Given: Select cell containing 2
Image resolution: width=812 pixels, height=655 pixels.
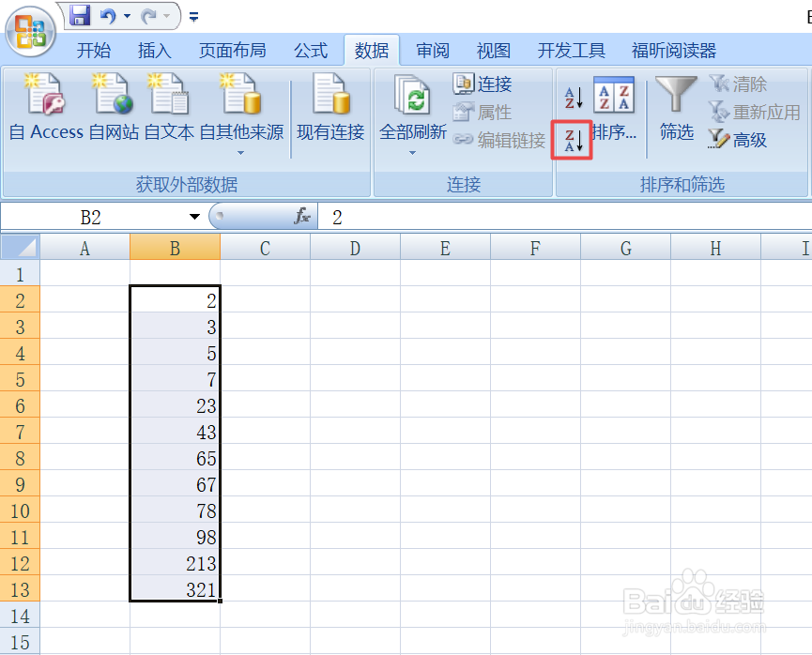Looking at the screenshot, I should tap(175, 300).
